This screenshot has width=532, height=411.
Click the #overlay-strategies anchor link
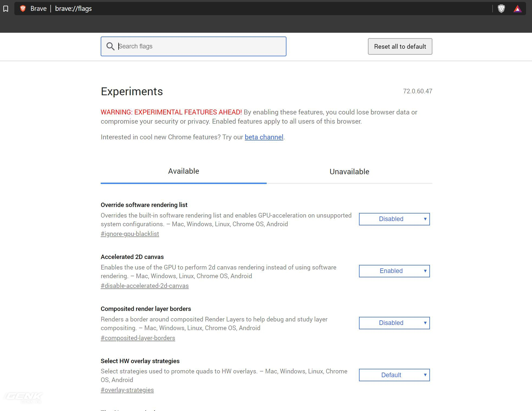coord(127,390)
